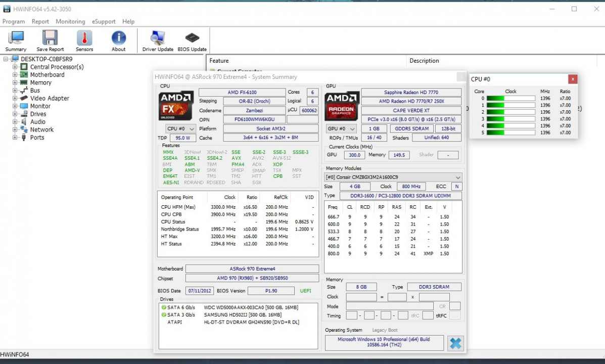Select the Video Adapter tree node
The width and height of the screenshot is (605, 364).
coord(50,98)
